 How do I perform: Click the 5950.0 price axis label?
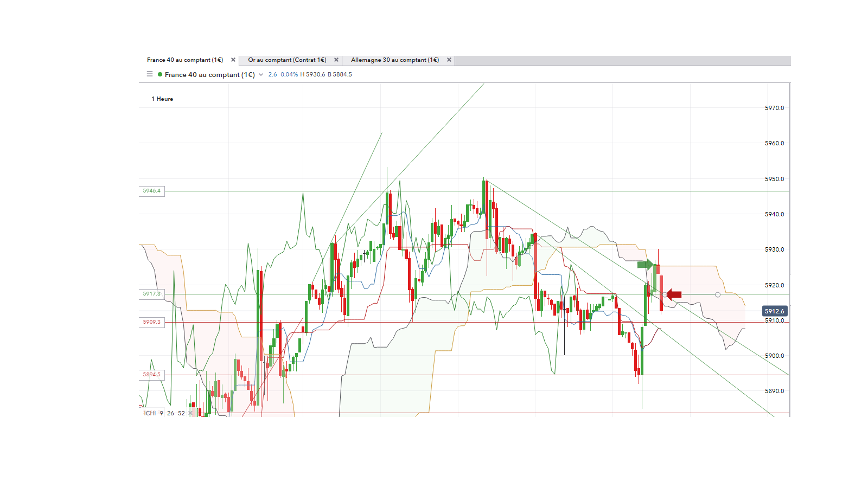click(x=774, y=179)
